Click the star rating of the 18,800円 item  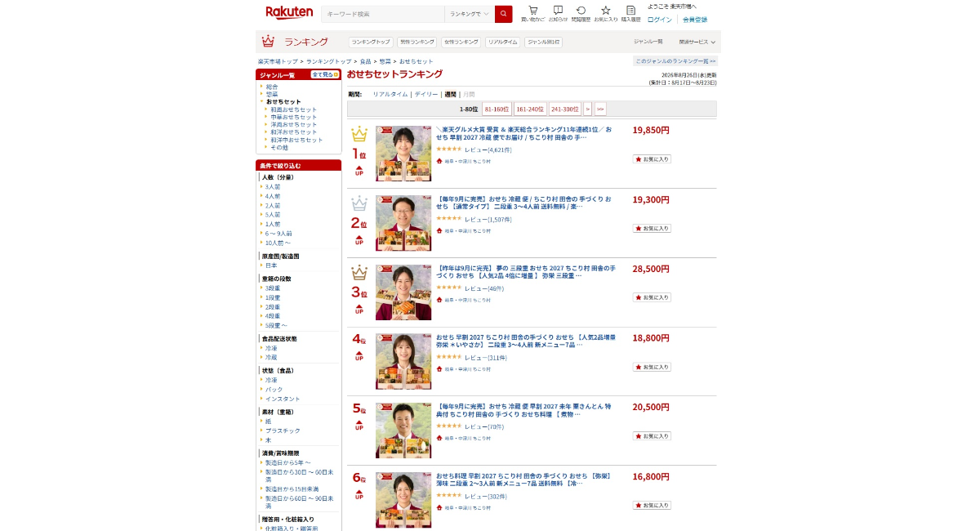448,357
